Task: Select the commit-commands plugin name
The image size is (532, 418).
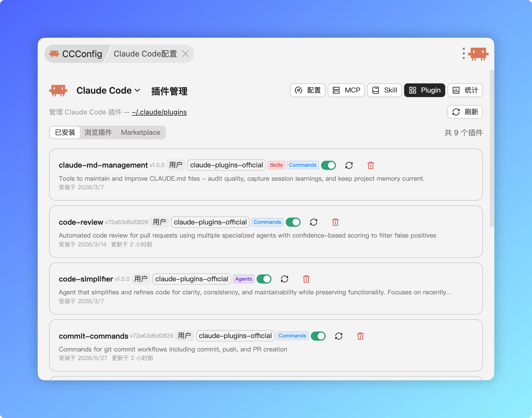Action: coord(93,336)
